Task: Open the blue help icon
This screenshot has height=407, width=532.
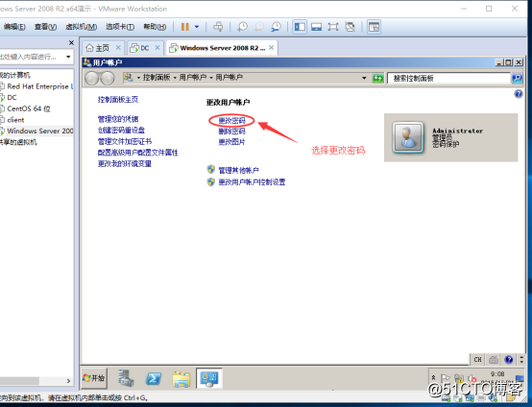Action: coord(519,94)
